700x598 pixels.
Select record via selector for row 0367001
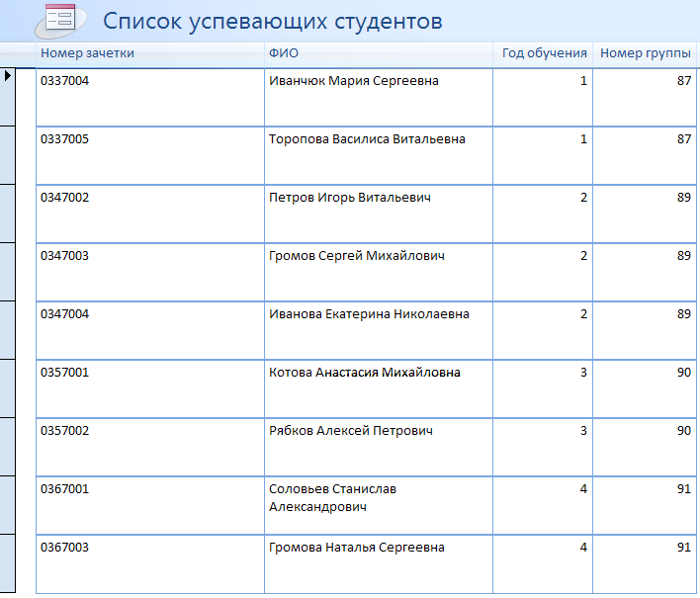pos(8,505)
